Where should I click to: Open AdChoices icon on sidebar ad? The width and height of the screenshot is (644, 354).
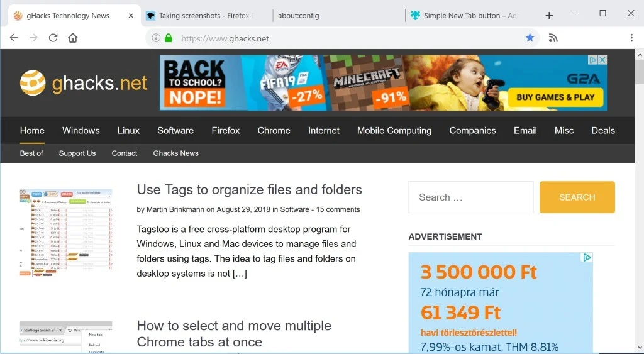tap(587, 258)
